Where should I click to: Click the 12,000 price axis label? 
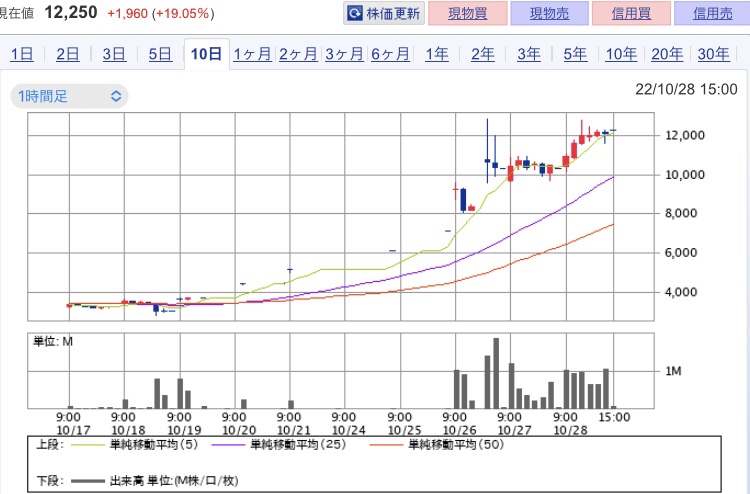point(685,135)
